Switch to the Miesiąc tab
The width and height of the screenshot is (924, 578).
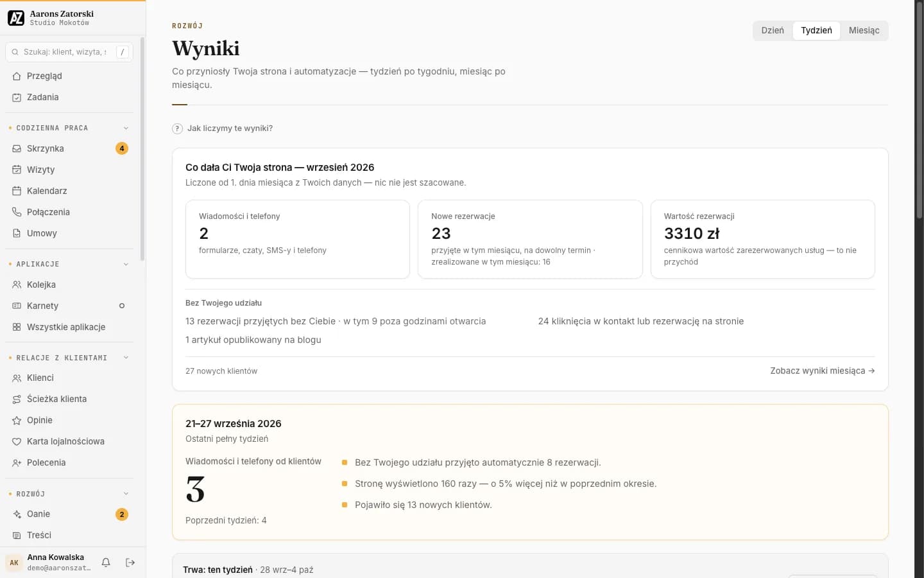tap(864, 30)
